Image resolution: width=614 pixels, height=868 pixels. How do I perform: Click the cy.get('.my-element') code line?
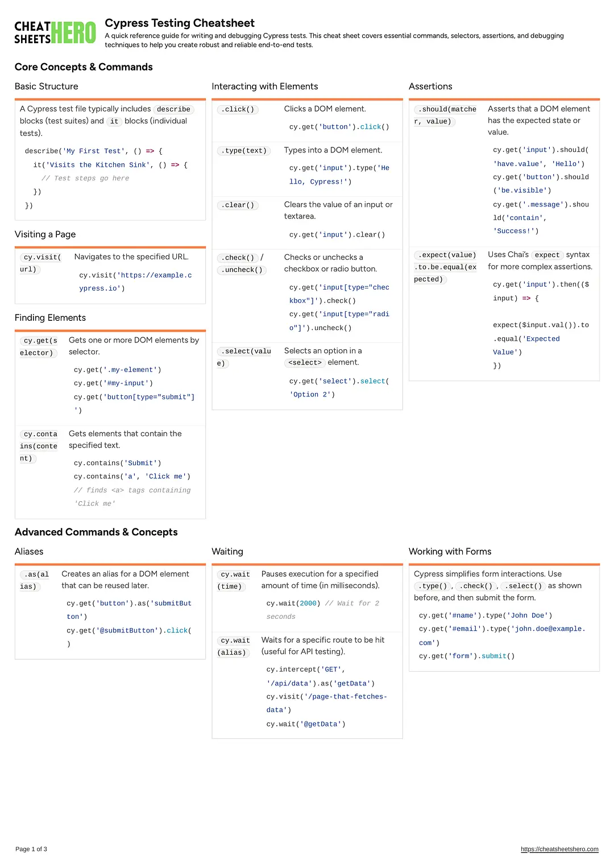pos(118,370)
